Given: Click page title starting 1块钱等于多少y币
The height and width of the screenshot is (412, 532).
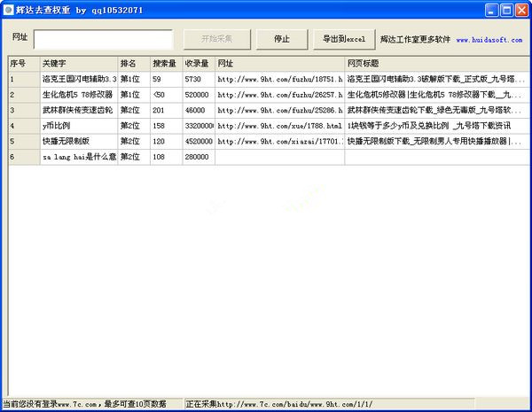Looking at the screenshot, I should click(437, 126).
